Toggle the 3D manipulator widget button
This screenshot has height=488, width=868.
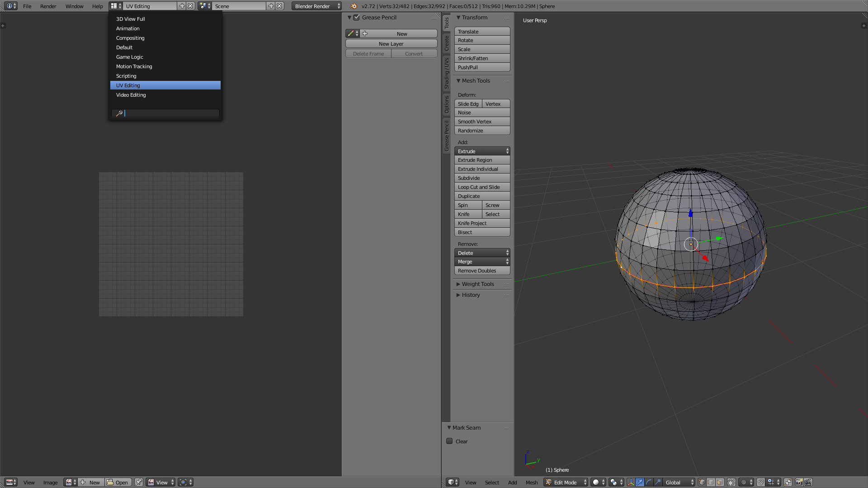(631, 482)
